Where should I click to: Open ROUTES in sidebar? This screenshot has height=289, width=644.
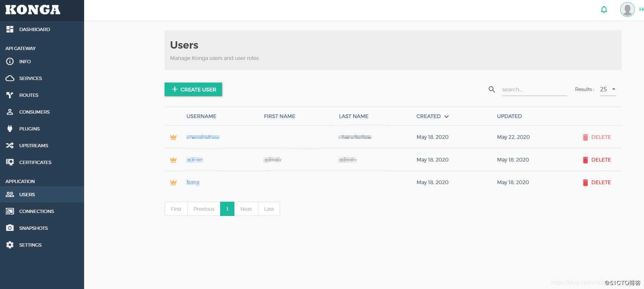(x=42, y=95)
